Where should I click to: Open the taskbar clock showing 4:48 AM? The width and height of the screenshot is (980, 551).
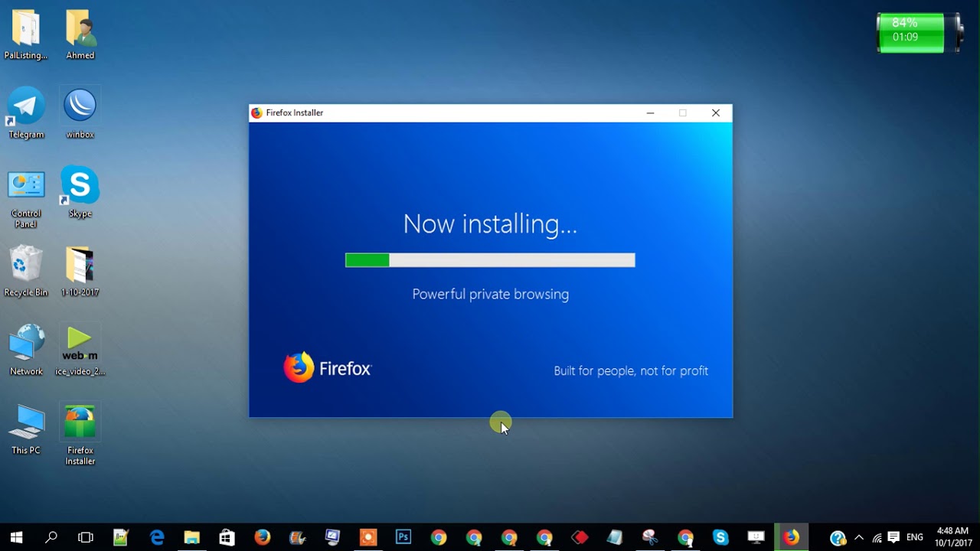pyautogui.click(x=952, y=537)
